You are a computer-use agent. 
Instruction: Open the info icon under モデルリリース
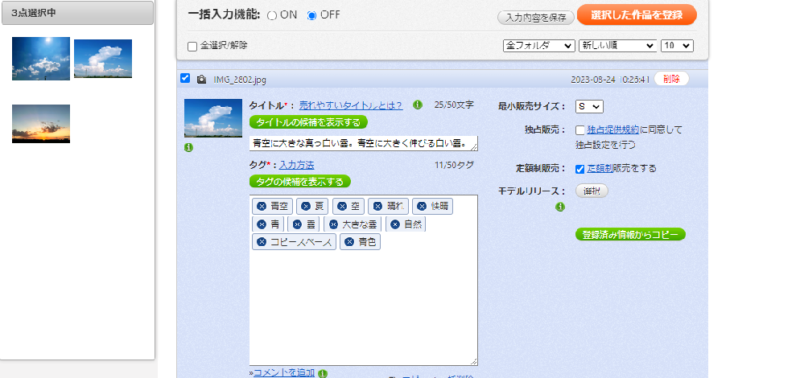560,207
